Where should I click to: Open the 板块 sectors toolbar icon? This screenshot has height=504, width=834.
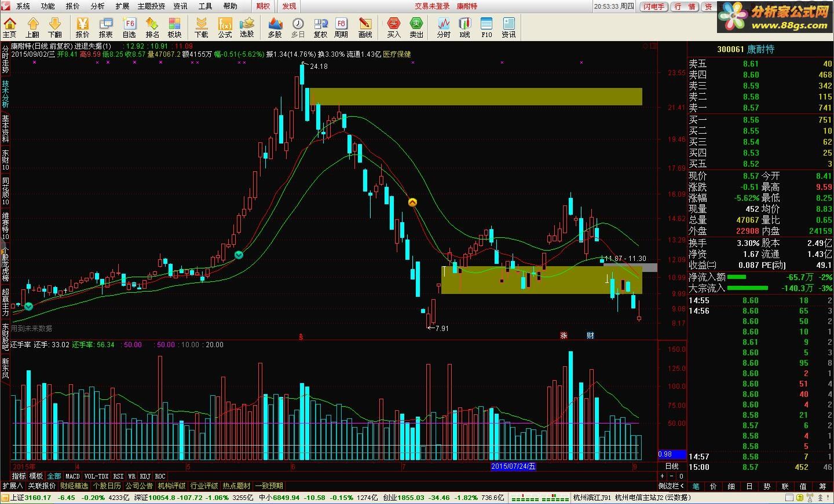tap(174, 27)
